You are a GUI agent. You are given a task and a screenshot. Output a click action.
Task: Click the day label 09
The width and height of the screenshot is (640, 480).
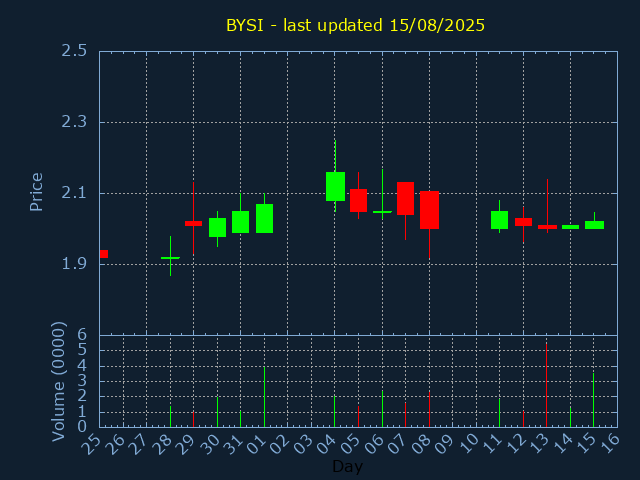click(445, 443)
